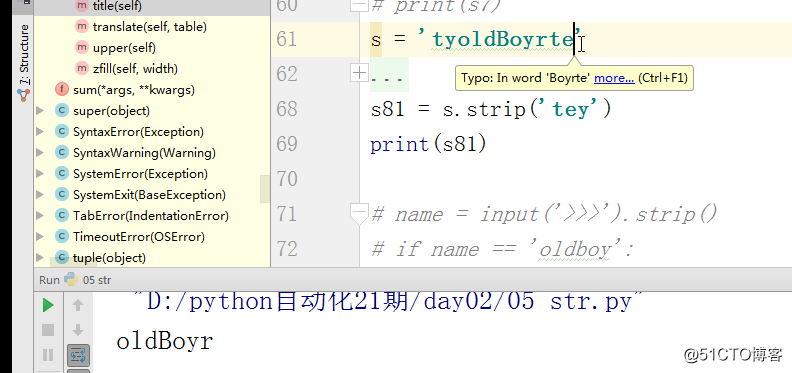The width and height of the screenshot is (792, 373).
Task: Click the class icon beside super(object)
Action: 62,111
